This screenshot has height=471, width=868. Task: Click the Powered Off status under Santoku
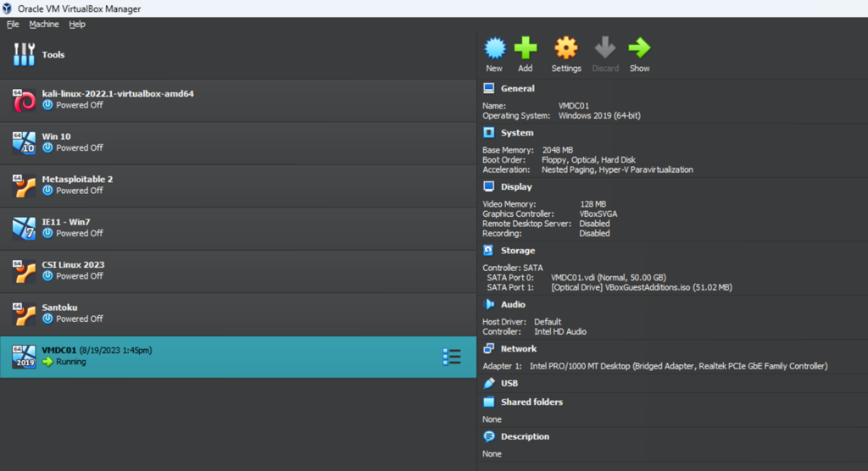[x=80, y=319]
